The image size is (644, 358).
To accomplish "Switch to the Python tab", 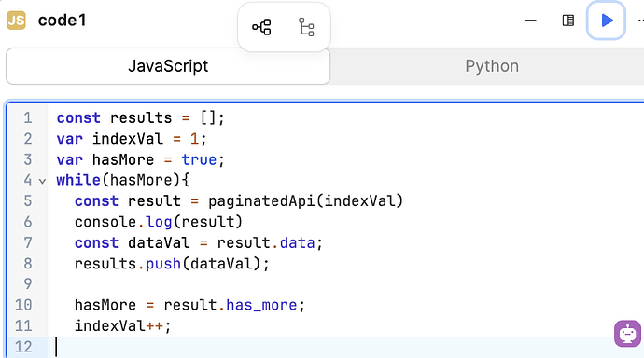I will coord(492,66).
